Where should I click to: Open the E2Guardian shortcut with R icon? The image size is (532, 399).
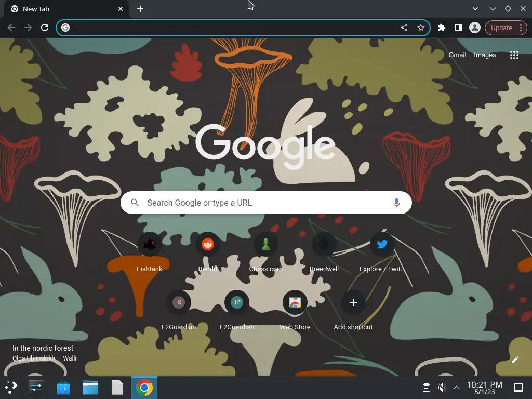(179, 311)
